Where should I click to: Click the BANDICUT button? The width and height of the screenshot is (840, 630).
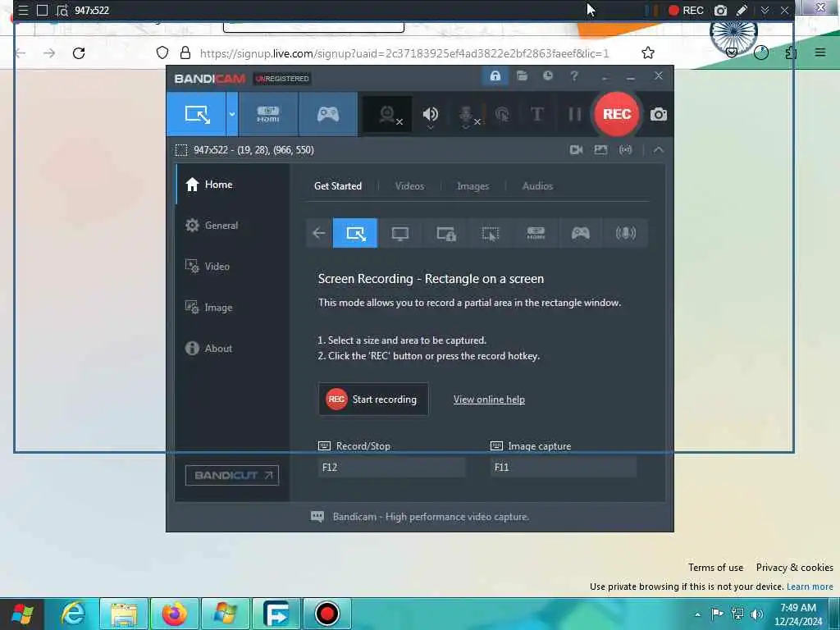coord(232,475)
